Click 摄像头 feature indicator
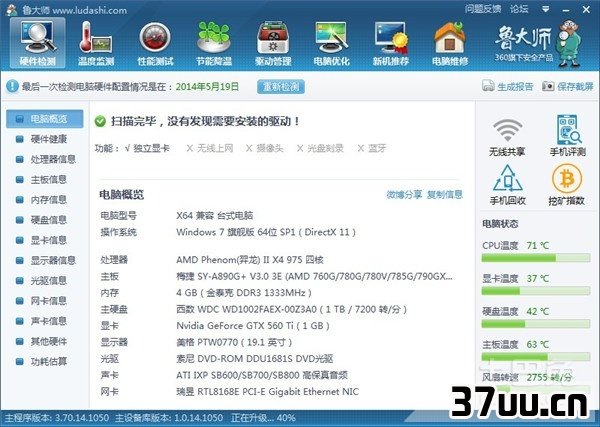This screenshot has width=600, height=427. [x=264, y=148]
